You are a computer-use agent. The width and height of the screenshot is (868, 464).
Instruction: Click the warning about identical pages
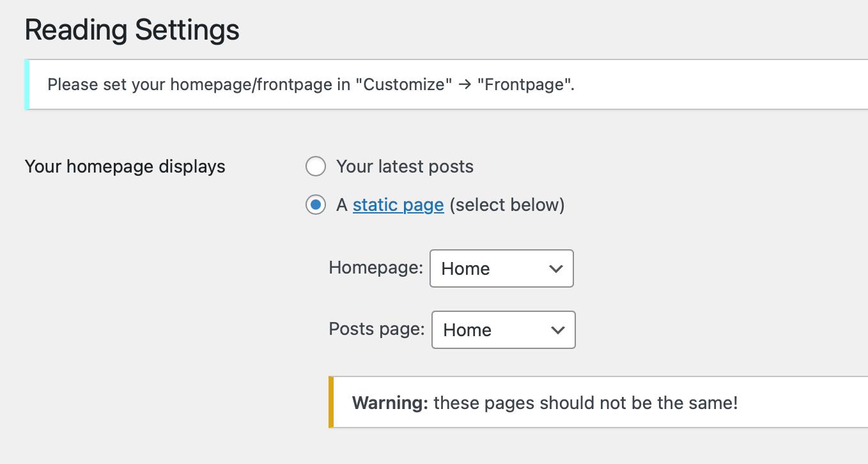tap(543, 401)
